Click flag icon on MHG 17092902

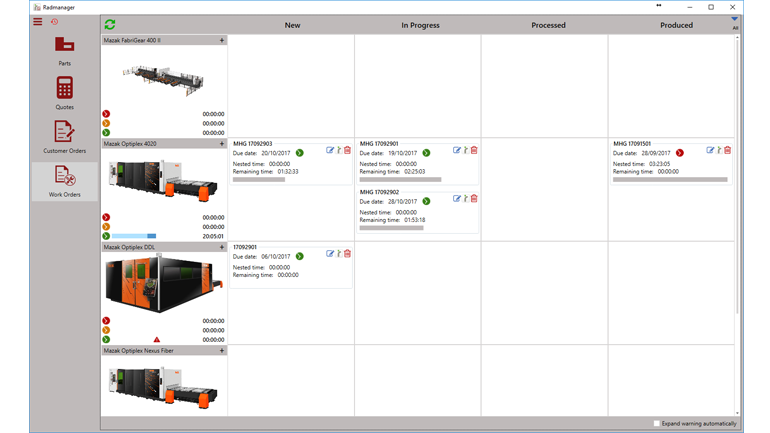[x=466, y=199]
